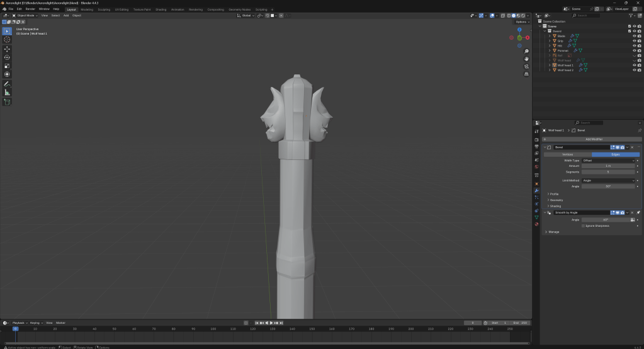Click the Add Modifier button
This screenshot has width=644, height=349.
(x=590, y=139)
